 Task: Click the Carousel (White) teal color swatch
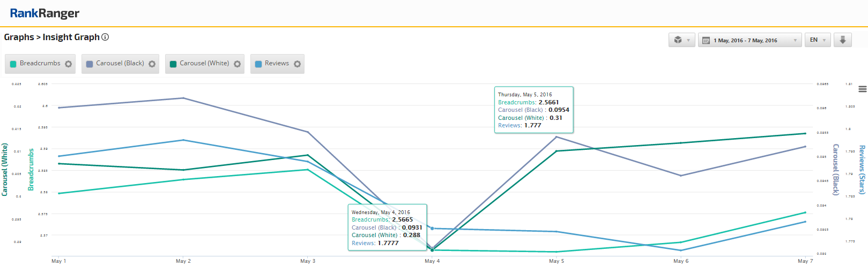173,64
